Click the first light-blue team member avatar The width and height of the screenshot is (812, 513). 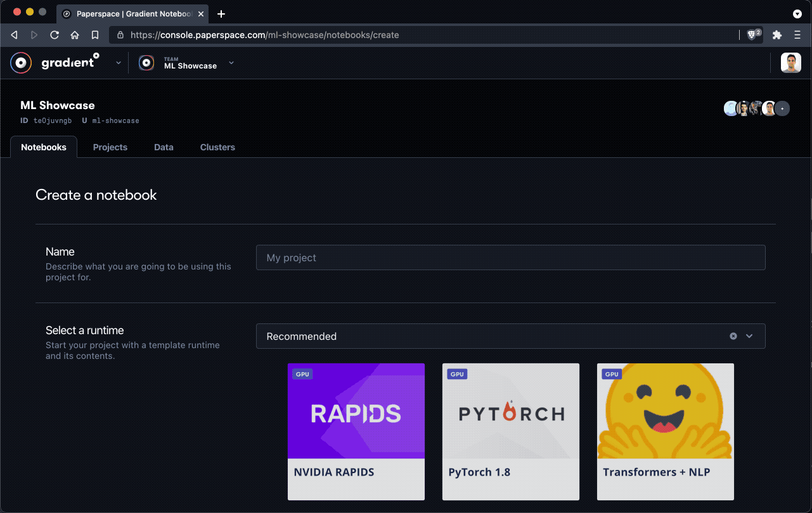(730, 108)
